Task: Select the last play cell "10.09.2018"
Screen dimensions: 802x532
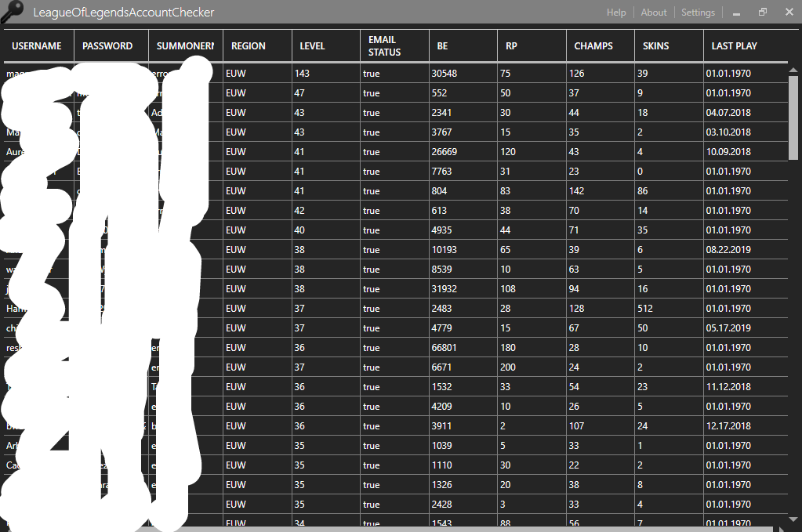Action: [x=746, y=152]
